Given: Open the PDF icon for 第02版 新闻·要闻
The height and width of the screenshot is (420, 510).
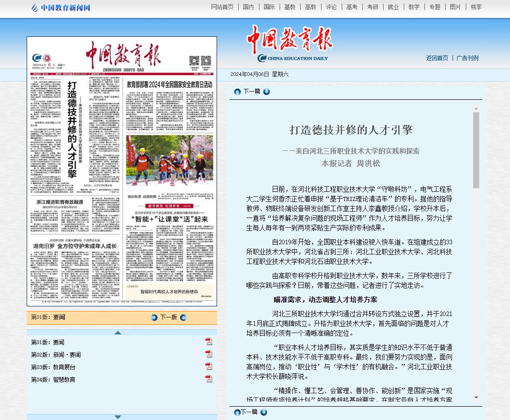Looking at the screenshot, I should (208, 354).
